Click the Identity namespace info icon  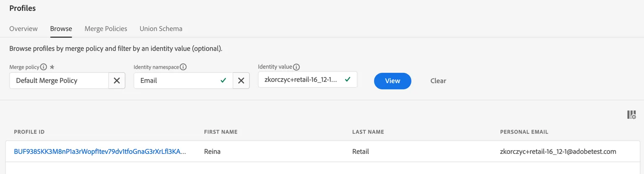(x=183, y=67)
